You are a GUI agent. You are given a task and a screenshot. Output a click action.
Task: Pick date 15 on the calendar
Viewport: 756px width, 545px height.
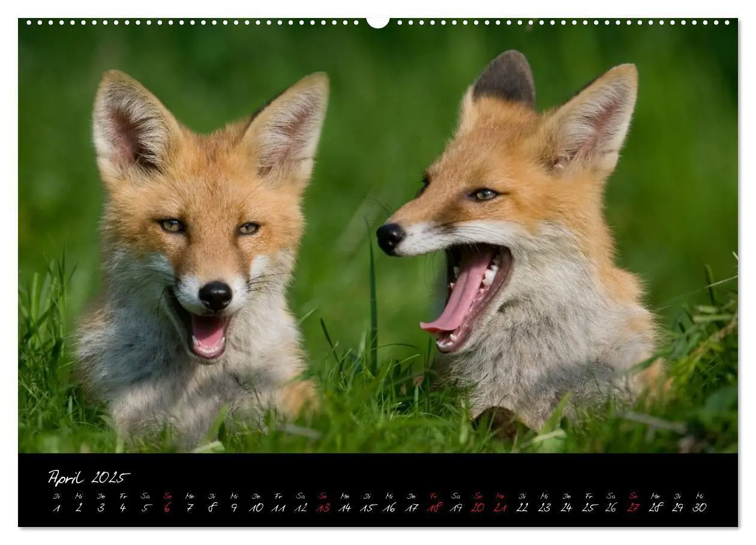click(367, 508)
